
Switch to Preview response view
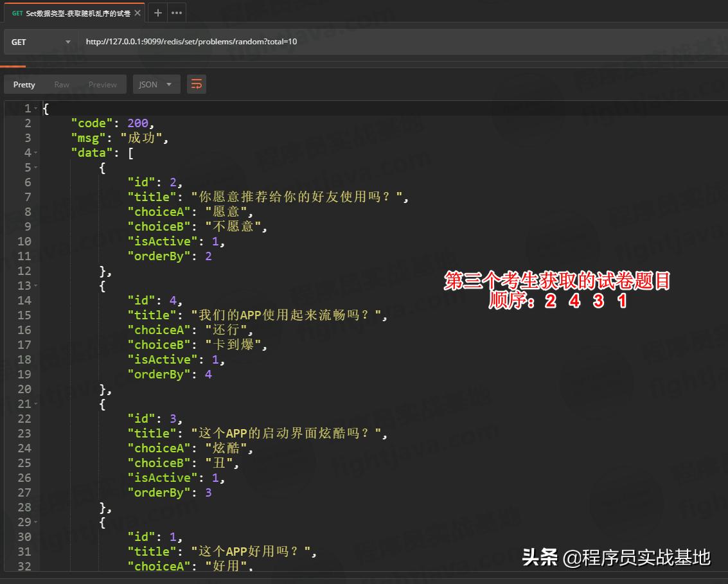[x=103, y=85]
